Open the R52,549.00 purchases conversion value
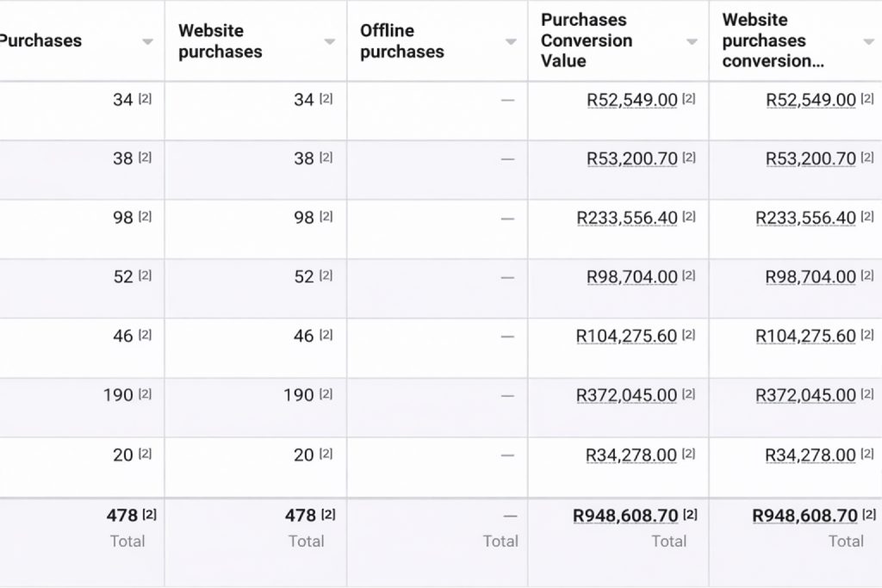 pyautogui.click(x=631, y=100)
